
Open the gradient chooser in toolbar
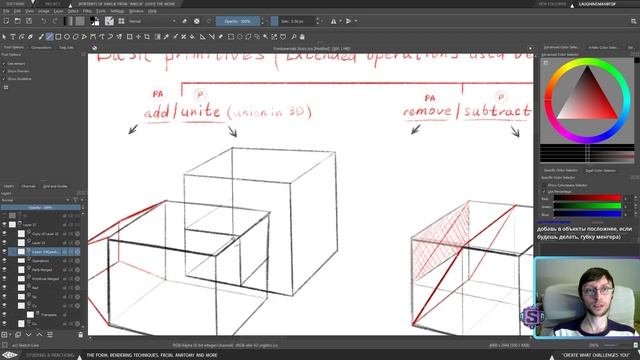click(68, 21)
